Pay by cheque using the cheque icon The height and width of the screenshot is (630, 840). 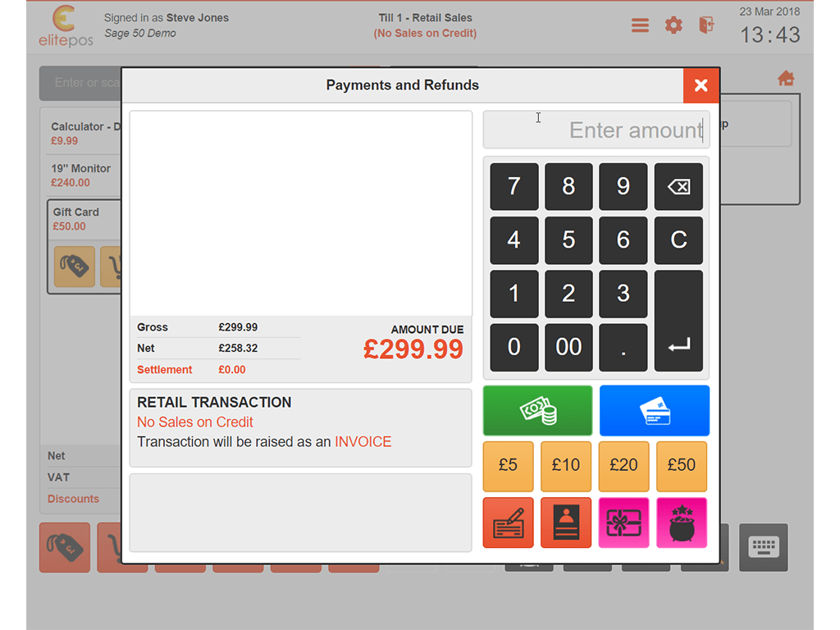coord(508,523)
